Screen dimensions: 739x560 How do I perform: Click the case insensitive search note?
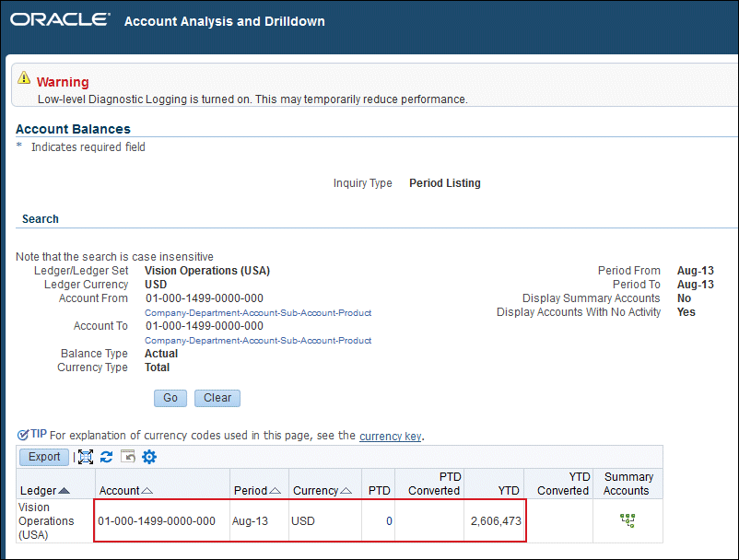pos(114,257)
